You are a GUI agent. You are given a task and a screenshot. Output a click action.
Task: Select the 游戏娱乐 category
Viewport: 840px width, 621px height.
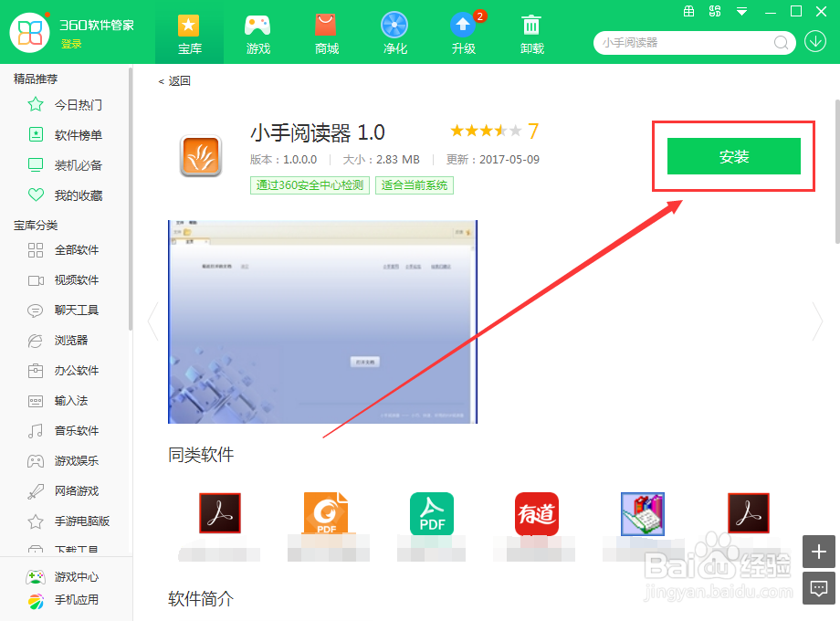(65, 460)
